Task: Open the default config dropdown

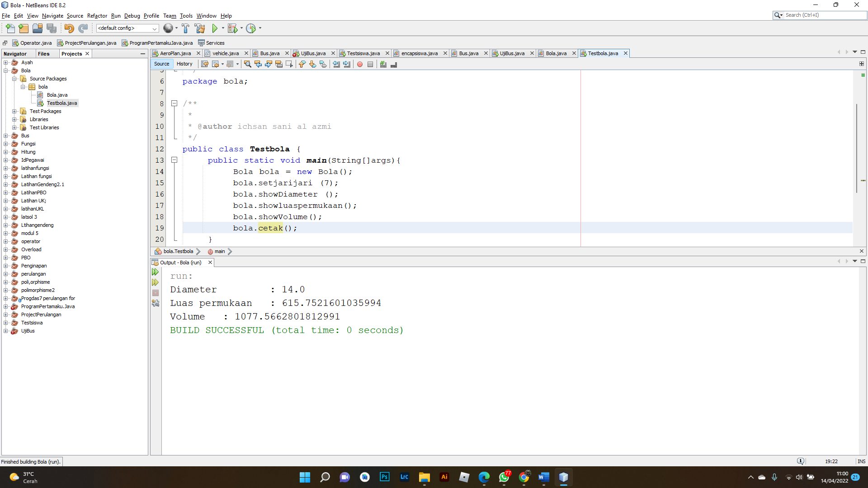Action: click(x=127, y=28)
